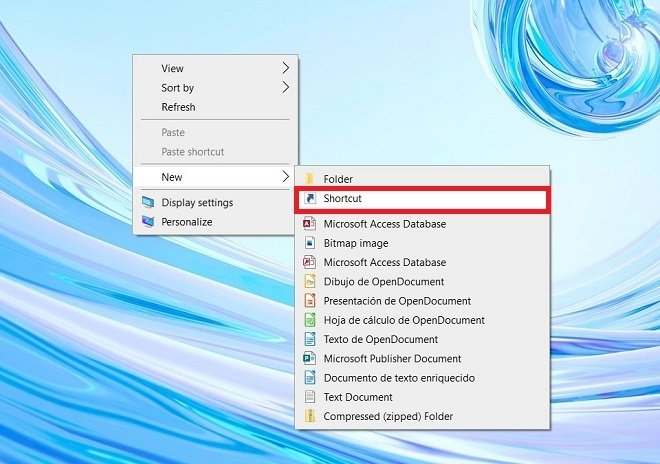Expand the chevron next to New
This screenshot has width=660, height=464.
(x=286, y=177)
